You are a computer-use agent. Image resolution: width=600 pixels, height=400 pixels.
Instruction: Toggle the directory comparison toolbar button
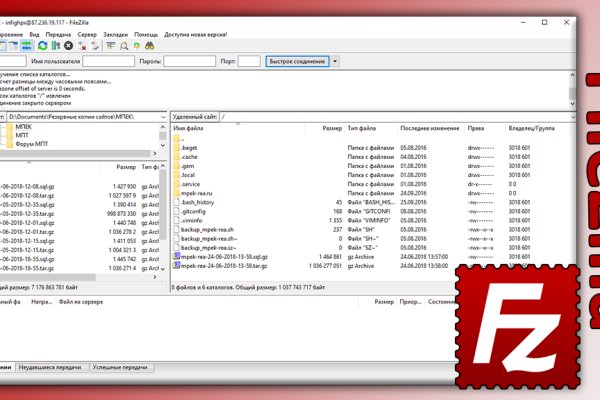[123, 46]
